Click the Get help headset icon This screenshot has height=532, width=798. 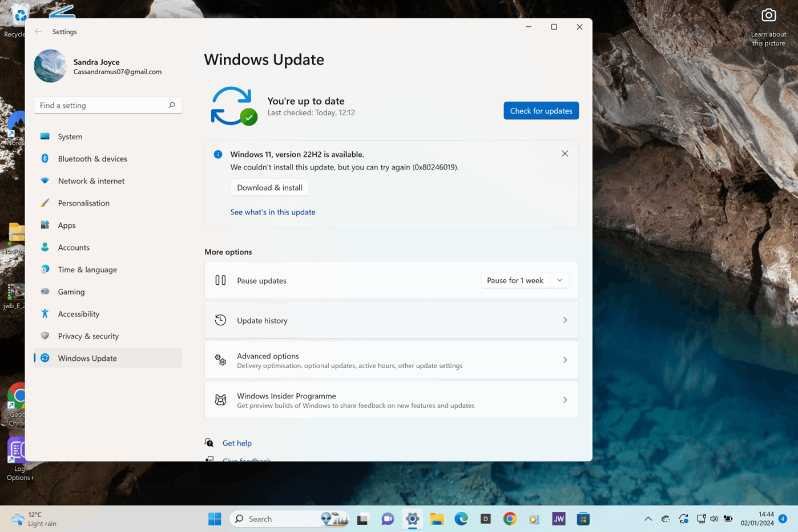click(x=209, y=443)
